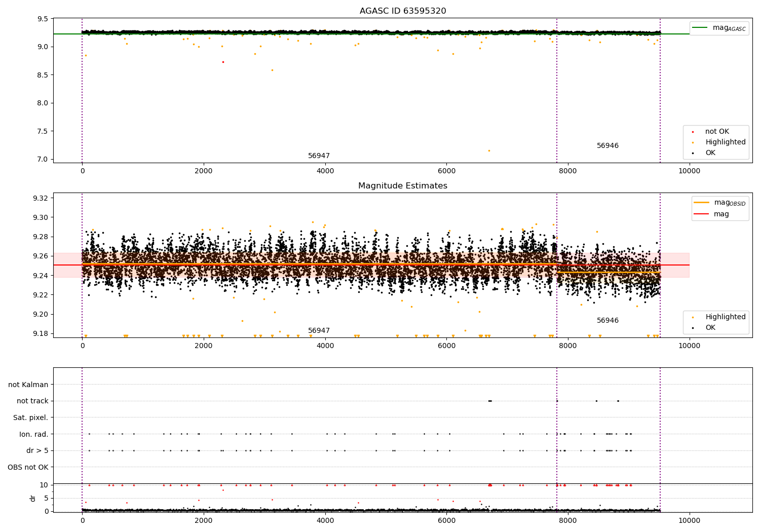The height and width of the screenshot is (532, 760).
Task: Click the lone red not-OK point near magnitude 8.7
Action: coord(223,62)
